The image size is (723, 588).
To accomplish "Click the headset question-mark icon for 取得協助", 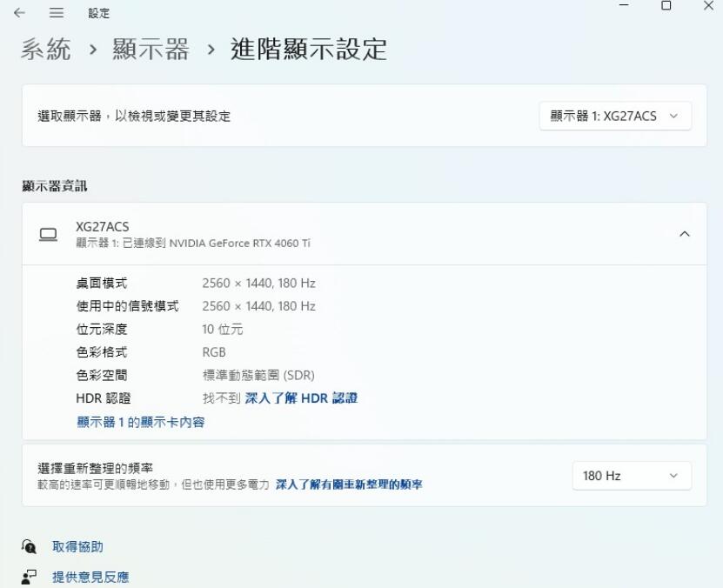I will (x=29, y=546).
